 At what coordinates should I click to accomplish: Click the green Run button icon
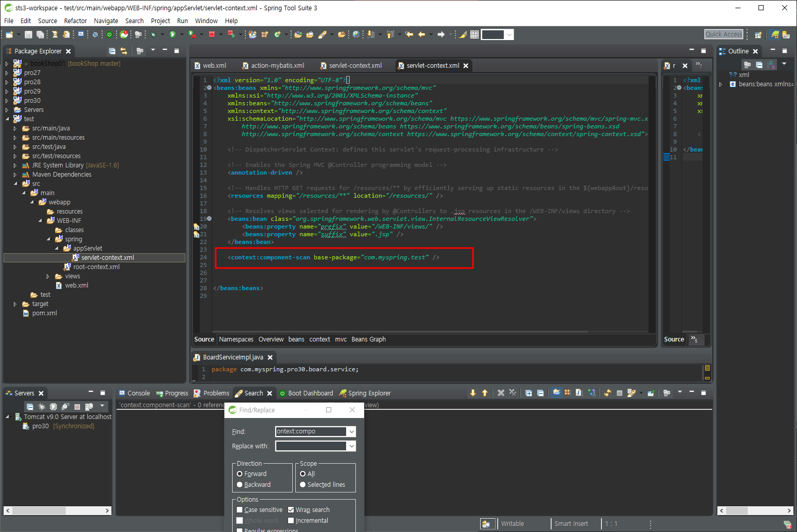pos(173,34)
